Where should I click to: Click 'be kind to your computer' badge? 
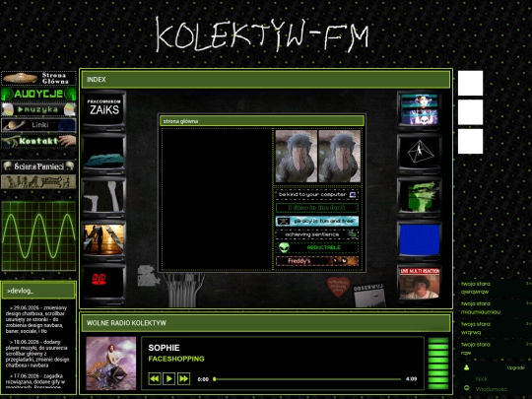click(x=317, y=195)
